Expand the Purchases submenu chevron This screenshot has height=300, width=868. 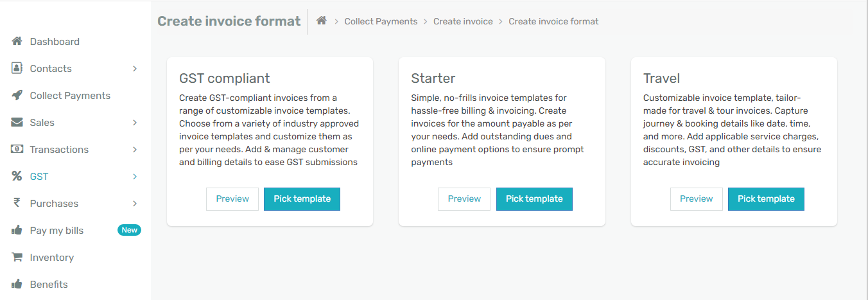(x=135, y=204)
